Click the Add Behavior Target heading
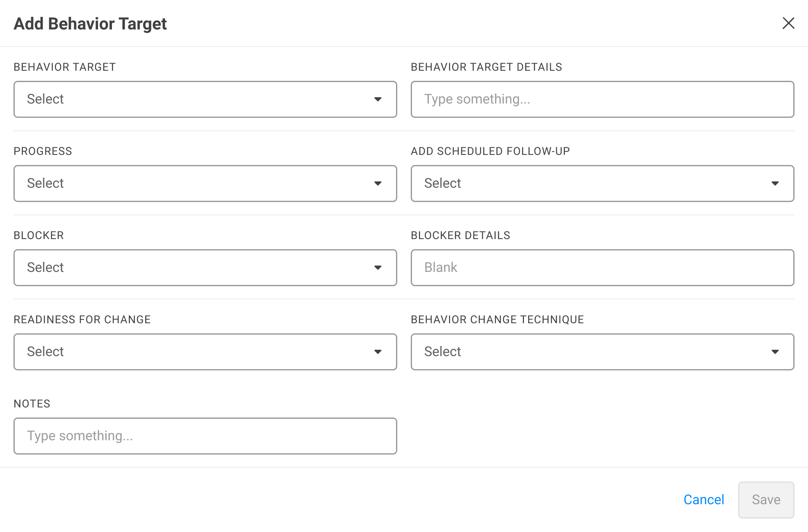The height and width of the screenshot is (532, 808). pos(90,24)
